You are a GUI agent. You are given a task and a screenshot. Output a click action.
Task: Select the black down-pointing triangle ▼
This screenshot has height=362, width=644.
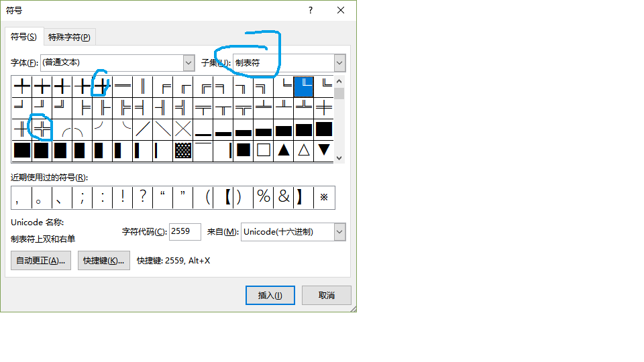pyautogui.click(x=323, y=151)
